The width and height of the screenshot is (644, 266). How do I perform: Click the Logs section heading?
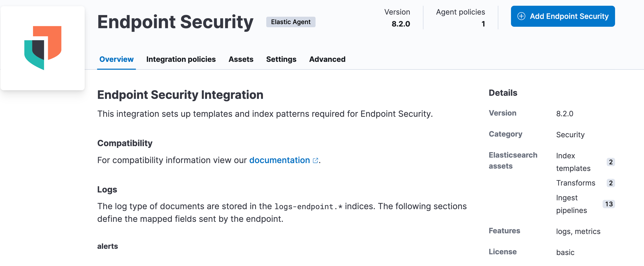[107, 189]
